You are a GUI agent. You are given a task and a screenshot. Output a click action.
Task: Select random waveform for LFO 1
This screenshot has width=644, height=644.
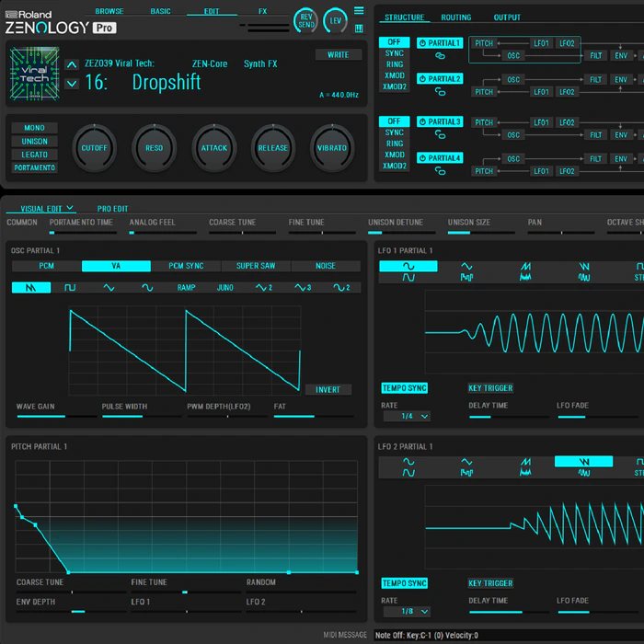pos(525,278)
